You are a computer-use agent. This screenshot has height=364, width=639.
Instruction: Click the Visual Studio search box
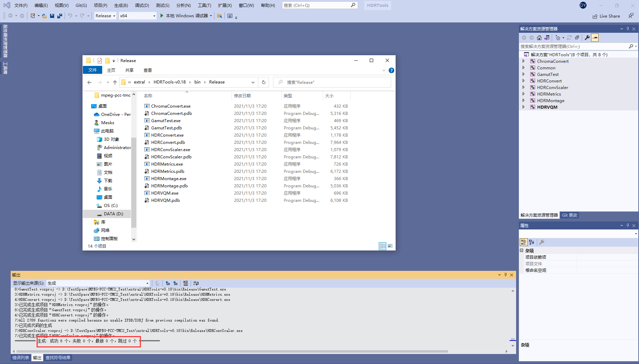coord(320,5)
